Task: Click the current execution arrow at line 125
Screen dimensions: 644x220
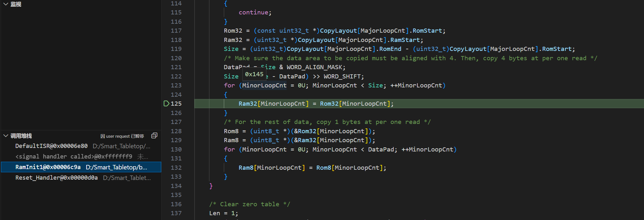Action: point(166,103)
